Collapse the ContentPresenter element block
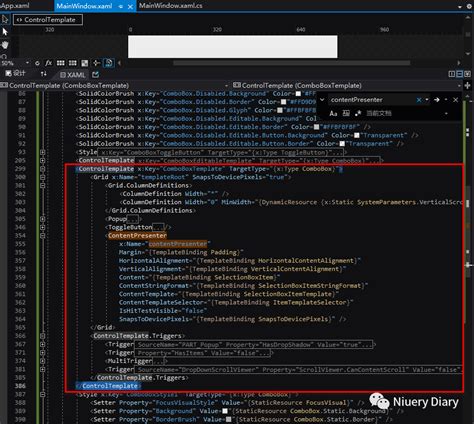 tap(43, 236)
